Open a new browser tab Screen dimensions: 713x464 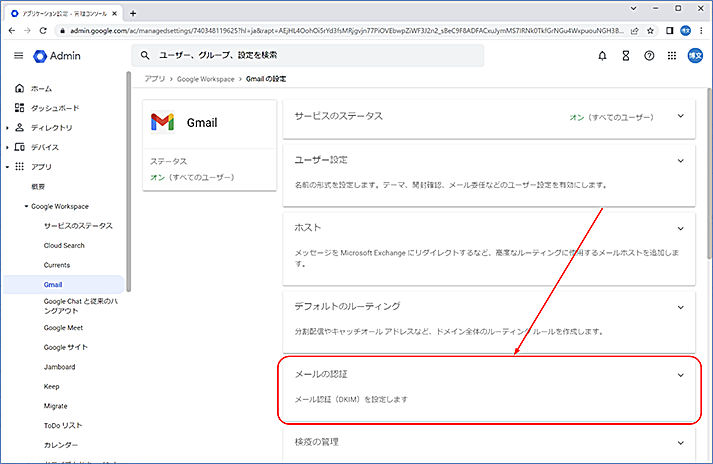click(x=133, y=13)
